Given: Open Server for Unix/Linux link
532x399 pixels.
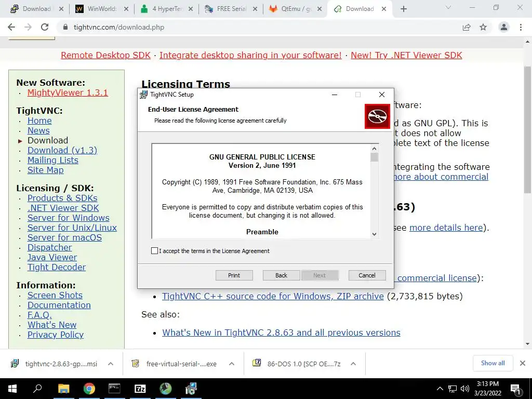Looking at the screenshot, I should coord(72,228).
